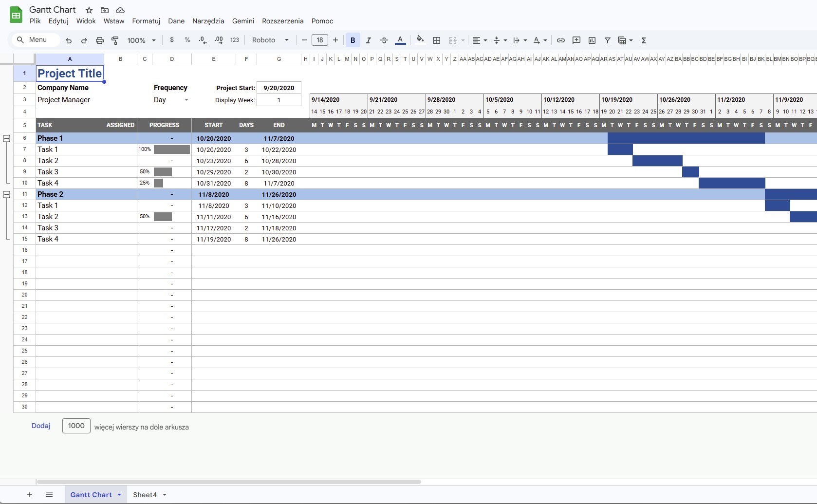Screen dimensions: 817x504
Task: Open the Edytuj menu
Action: point(58,21)
